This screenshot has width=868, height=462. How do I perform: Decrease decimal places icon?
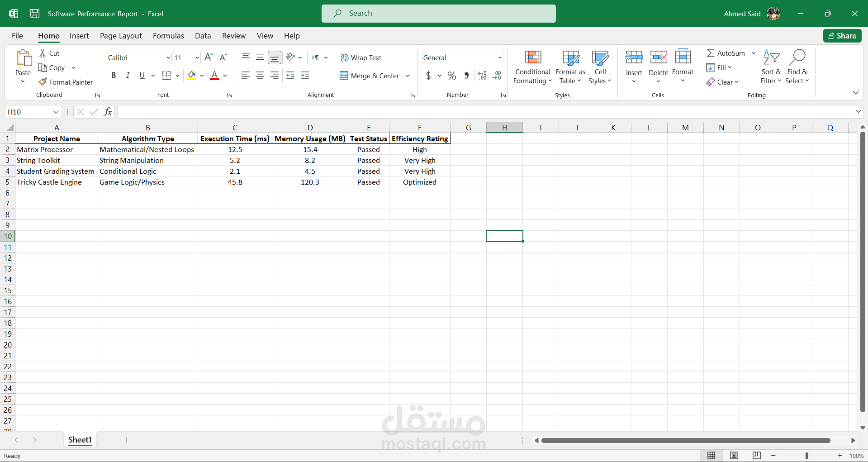[497, 76]
